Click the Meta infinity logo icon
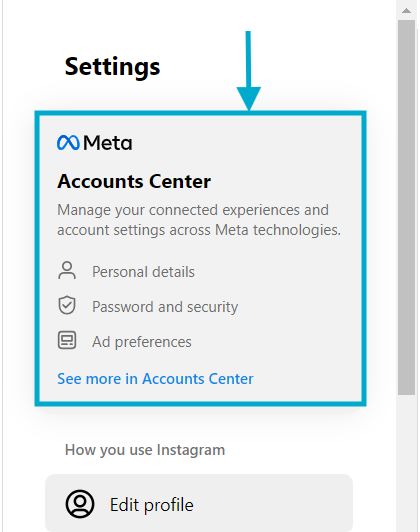Image resolution: width=420 pixels, height=532 pixels. [68, 142]
